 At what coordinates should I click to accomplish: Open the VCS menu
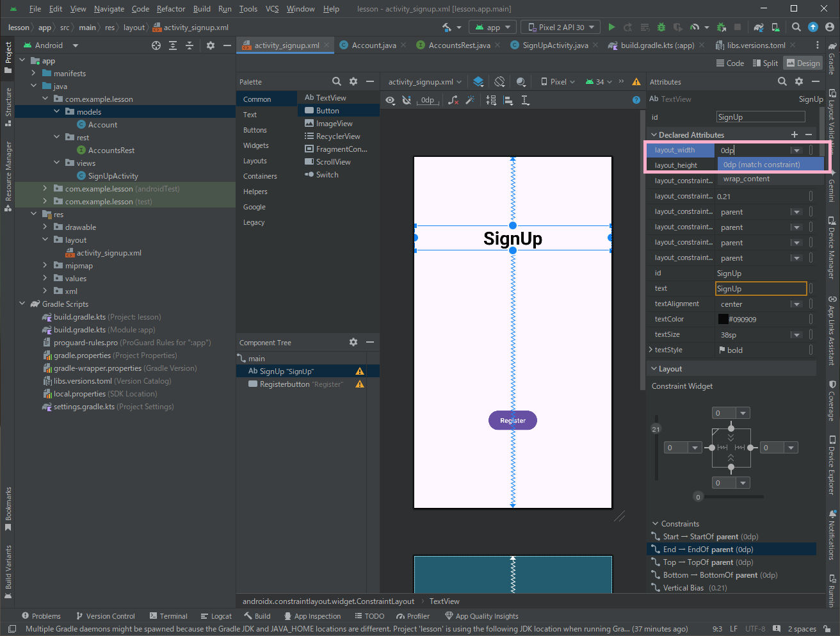coord(272,8)
